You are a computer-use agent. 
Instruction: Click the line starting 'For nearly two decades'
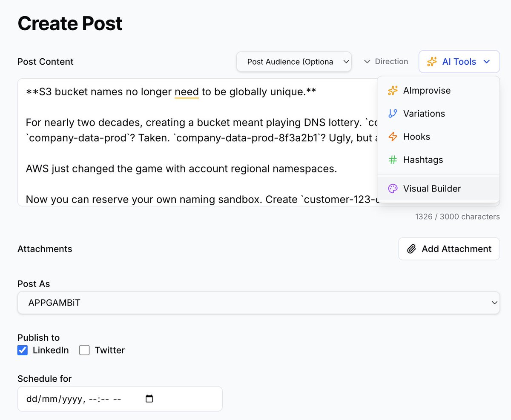(201, 123)
